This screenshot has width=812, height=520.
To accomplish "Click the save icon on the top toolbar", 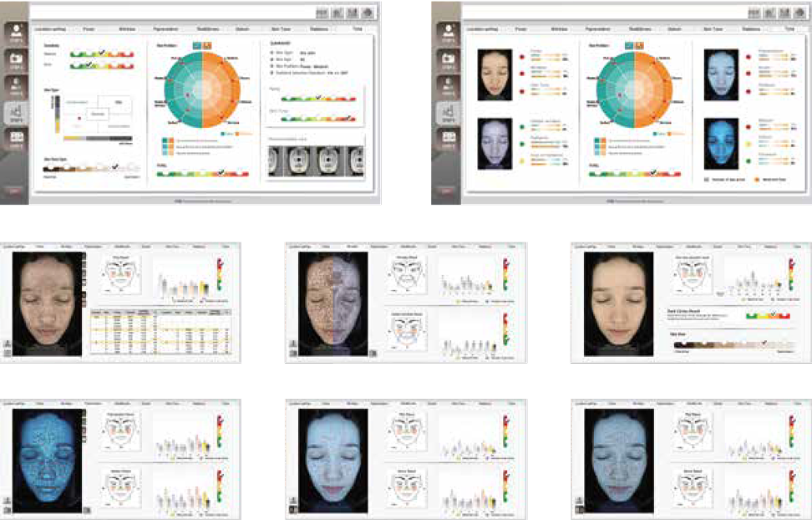I will coord(336,12).
